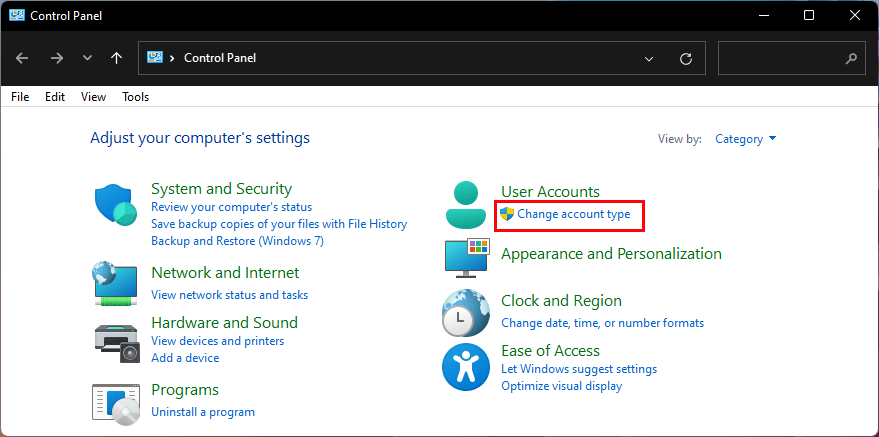This screenshot has width=879, height=437.
Task: Click the Appearance and Personalization monitor icon
Action: click(x=467, y=258)
